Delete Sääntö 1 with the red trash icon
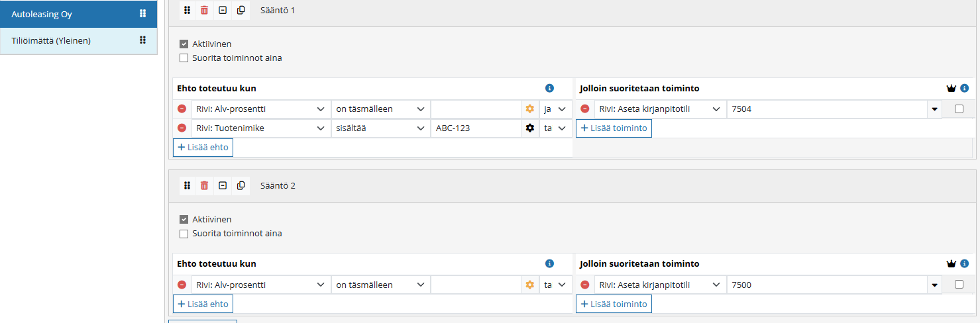980x323 pixels. (x=205, y=10)
